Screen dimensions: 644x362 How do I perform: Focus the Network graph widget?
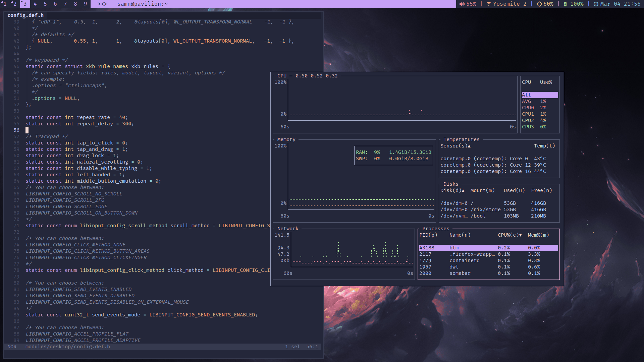pyautogui.click(x=344, y=254)
